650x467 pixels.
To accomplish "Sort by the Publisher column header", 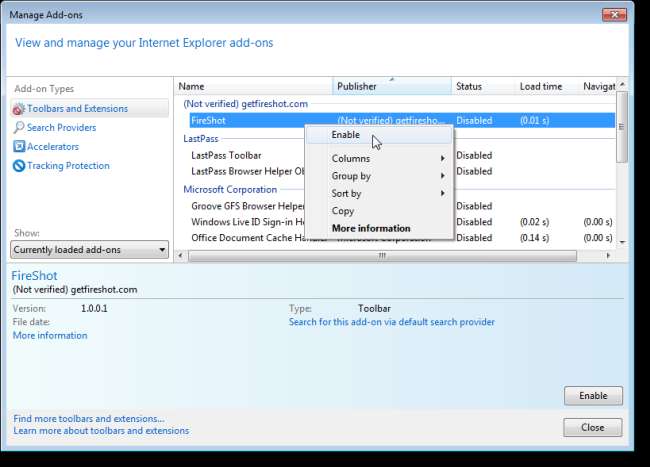I will point(392,86).
